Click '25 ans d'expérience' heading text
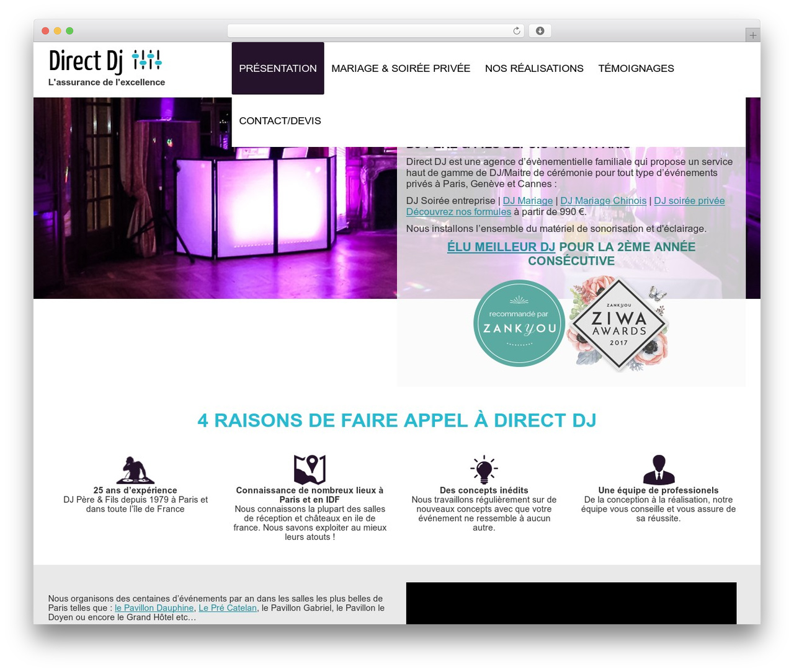 (135, 490)
